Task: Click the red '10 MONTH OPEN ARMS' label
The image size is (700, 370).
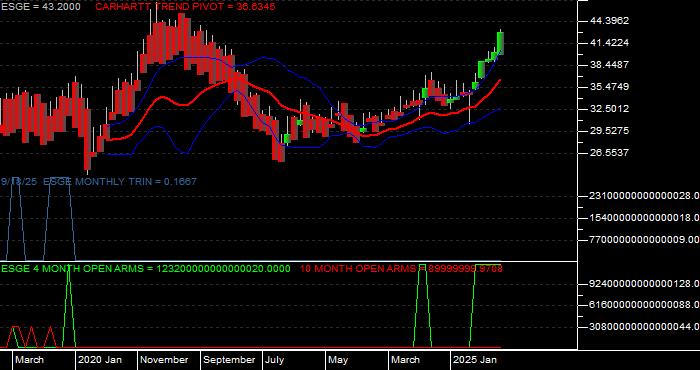Action: click(x=401, y=269)
